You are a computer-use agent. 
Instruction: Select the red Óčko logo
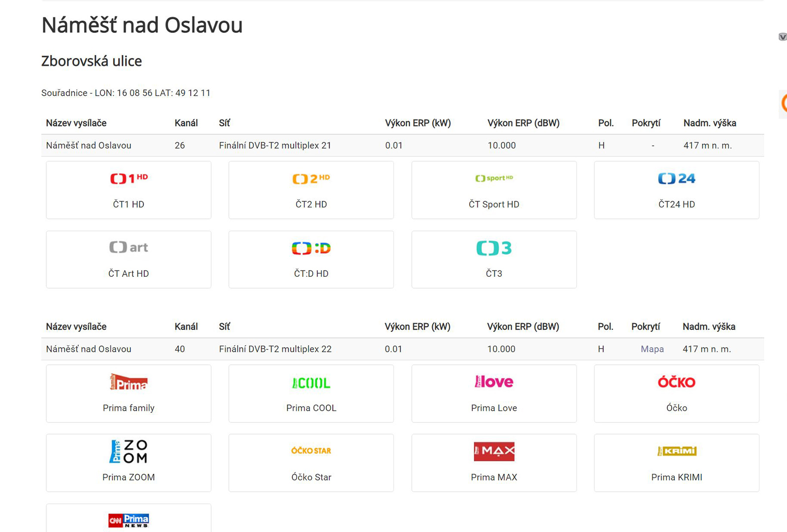(x=676, y=382)
